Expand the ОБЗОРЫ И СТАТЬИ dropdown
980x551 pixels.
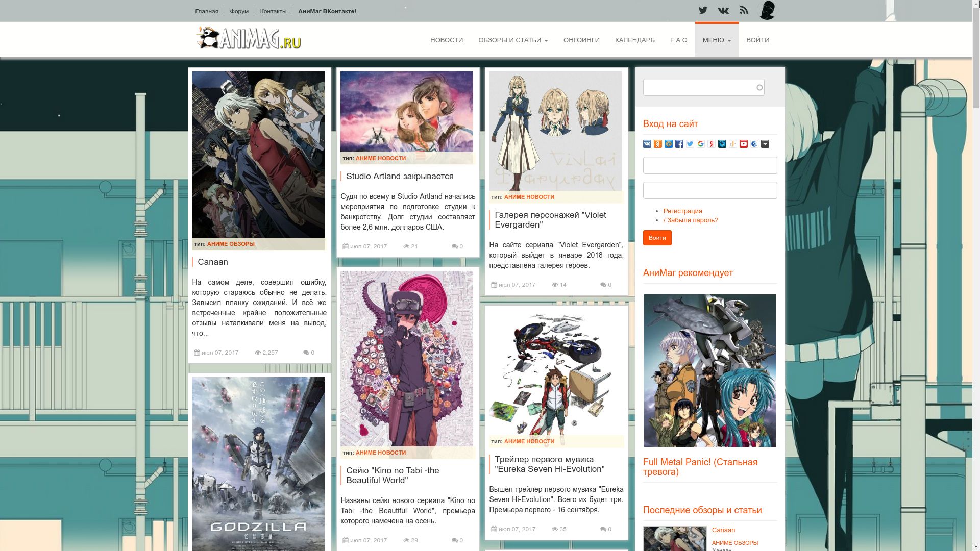tap(513, 40)
